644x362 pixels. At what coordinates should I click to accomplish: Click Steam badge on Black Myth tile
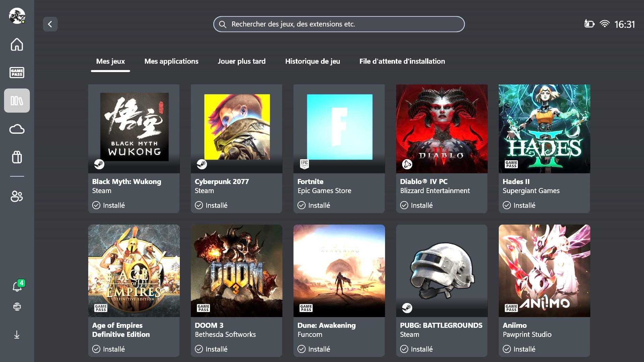[x=99, y=164]
